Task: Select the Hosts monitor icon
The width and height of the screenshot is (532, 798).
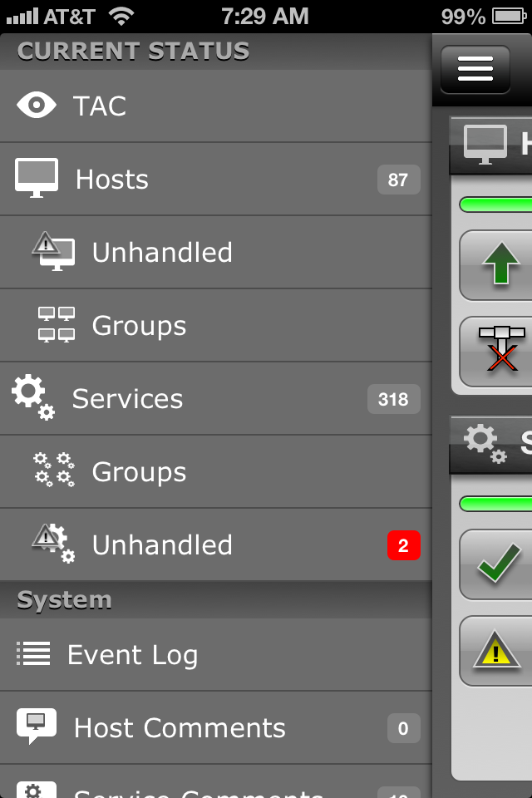Action: (x=36, y=178)
